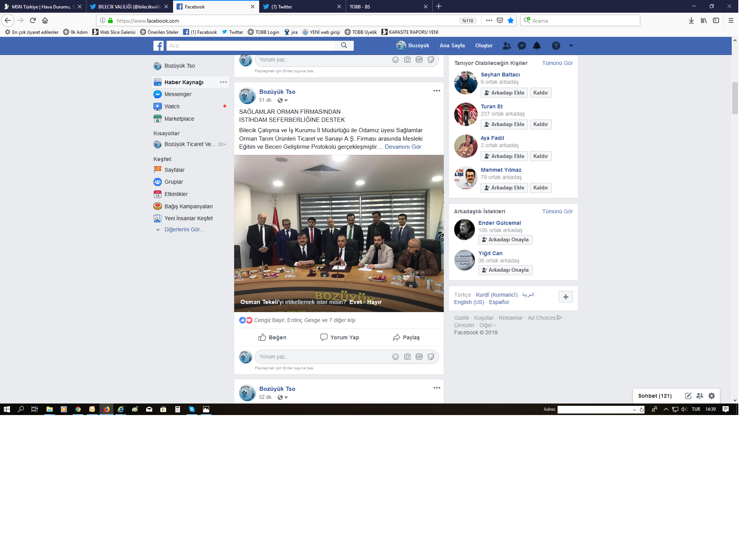This screenshot has height=548, width=756.
Task: Click the emoji icon in lower comment box
Action: [x=395, y=357]
